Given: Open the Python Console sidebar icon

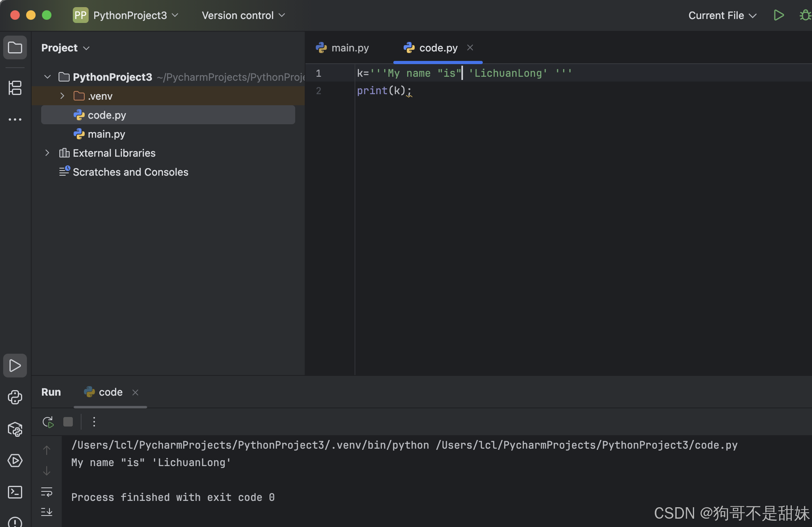Looking at the screenshot, I should 15,397.
